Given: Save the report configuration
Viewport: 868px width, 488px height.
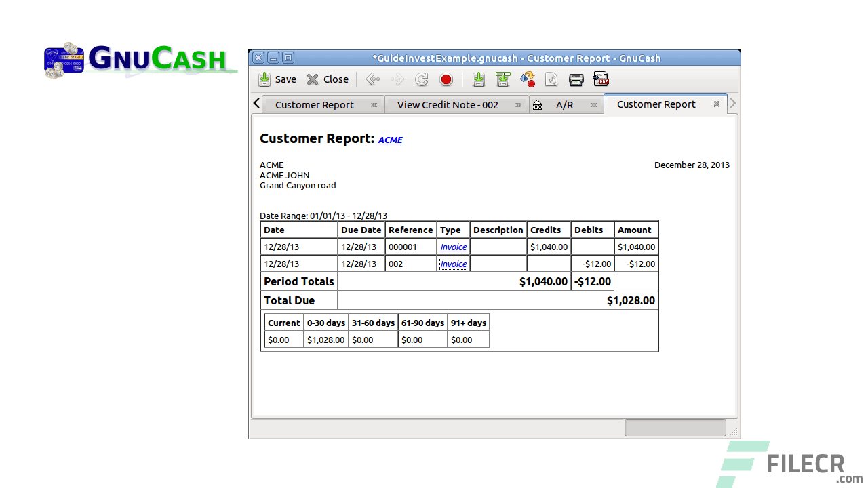Looking at the screenshot, I should click(x=479, y=79).
